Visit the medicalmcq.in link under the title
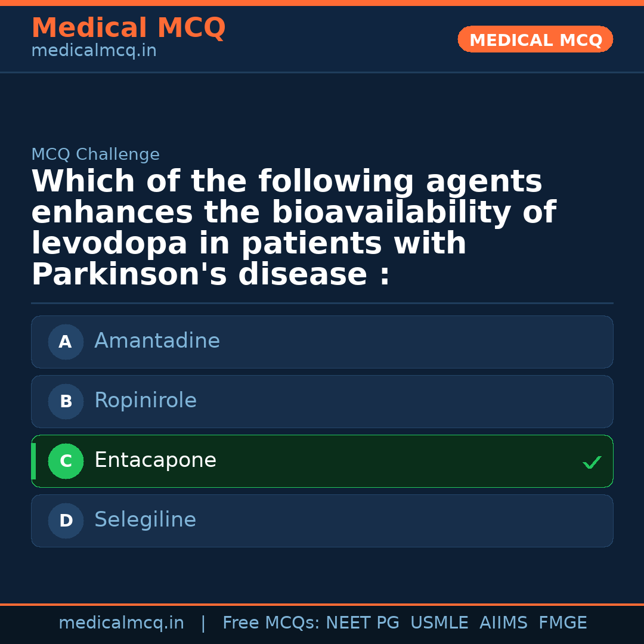The image size is (644, 644). pos(94,51)
